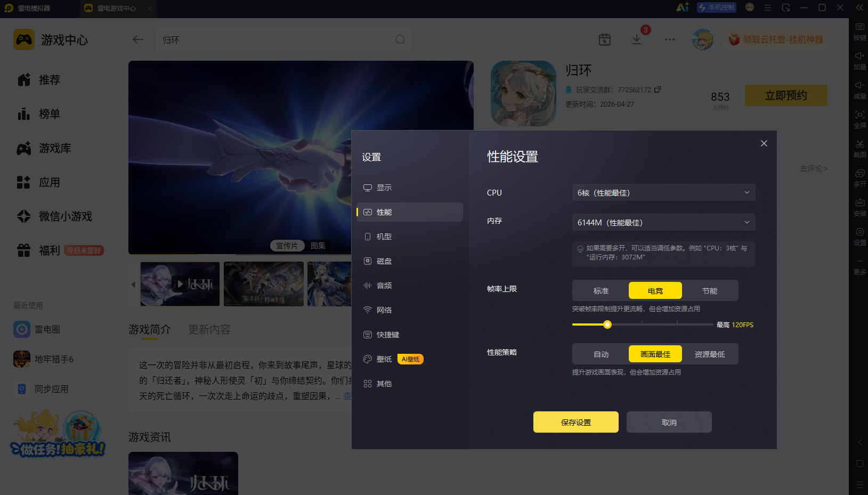Select 电竞 frame rate limit
Screen dimensions: 868x495
tap(655, 290)
